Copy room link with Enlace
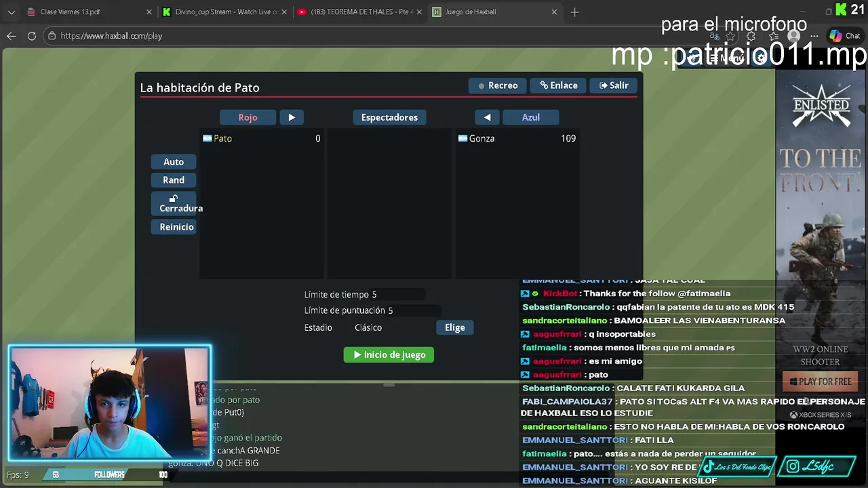868x488 pixels. (559, 85)
